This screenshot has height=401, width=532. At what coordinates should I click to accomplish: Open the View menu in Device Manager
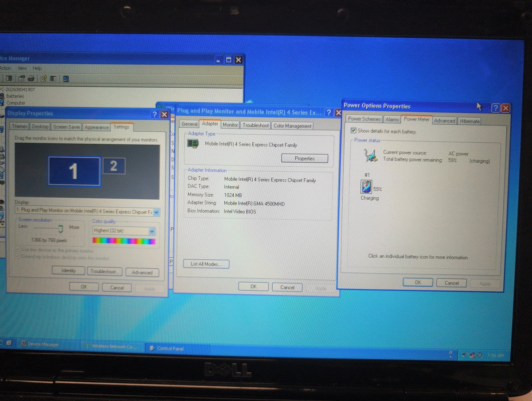click(x=22, y=68)
